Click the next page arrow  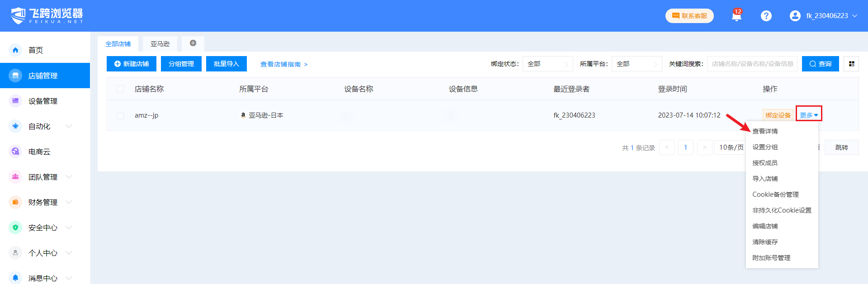point(705,147)
